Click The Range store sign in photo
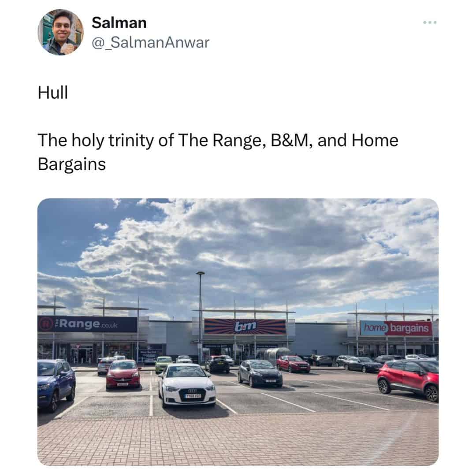This screenshot has width=476, height=476. (x=87, y=324)
